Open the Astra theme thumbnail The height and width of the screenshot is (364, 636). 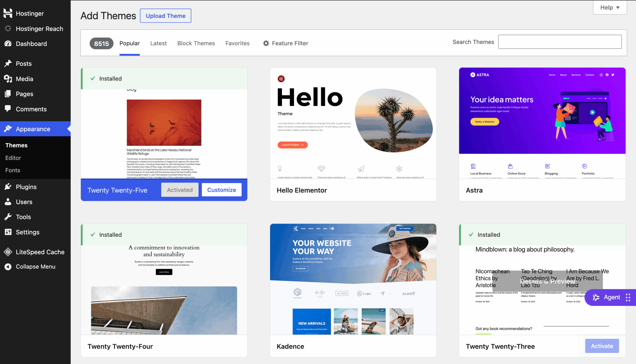coord(542,123)
